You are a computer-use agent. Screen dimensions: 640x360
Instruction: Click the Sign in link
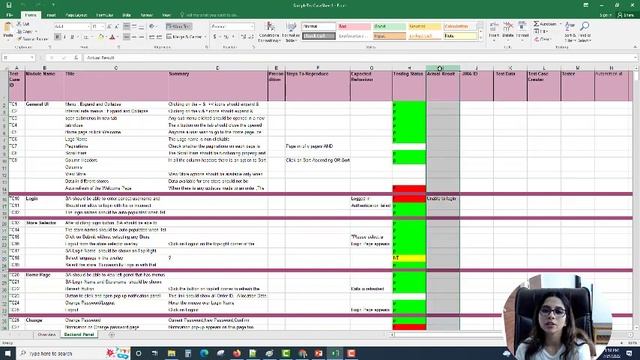[605, 15]
